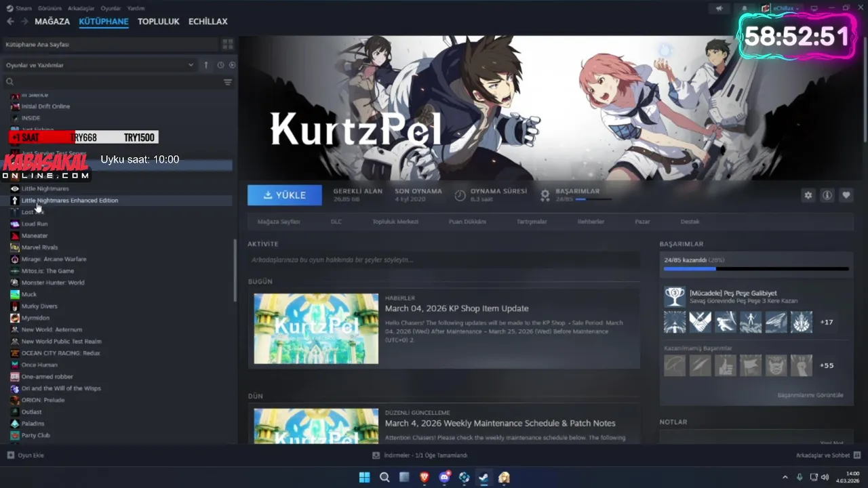The width and height of the screenshot is (868, 488).
Task: Open the Pazar link
Action: click(642, 222)
